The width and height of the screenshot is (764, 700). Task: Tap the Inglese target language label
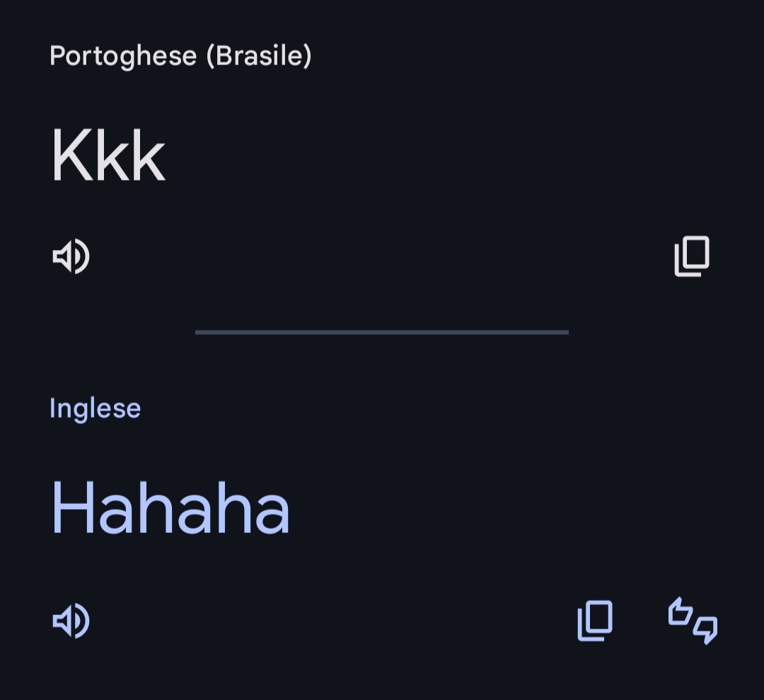coord(95,408)
